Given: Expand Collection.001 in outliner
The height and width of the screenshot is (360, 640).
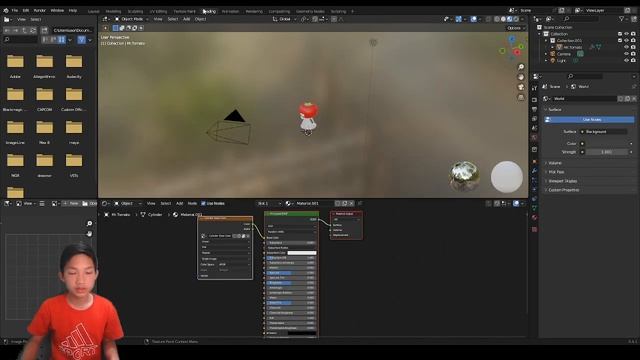Looking at the screenshot, I should [x=546, y=41].
